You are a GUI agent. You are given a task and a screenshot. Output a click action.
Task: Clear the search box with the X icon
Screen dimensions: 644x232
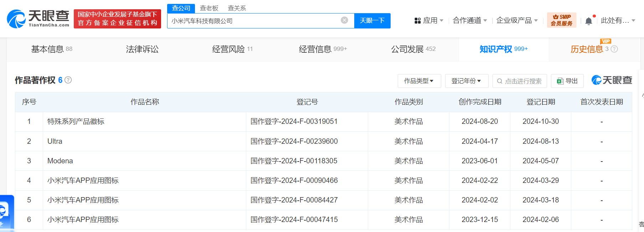[344, 20]
